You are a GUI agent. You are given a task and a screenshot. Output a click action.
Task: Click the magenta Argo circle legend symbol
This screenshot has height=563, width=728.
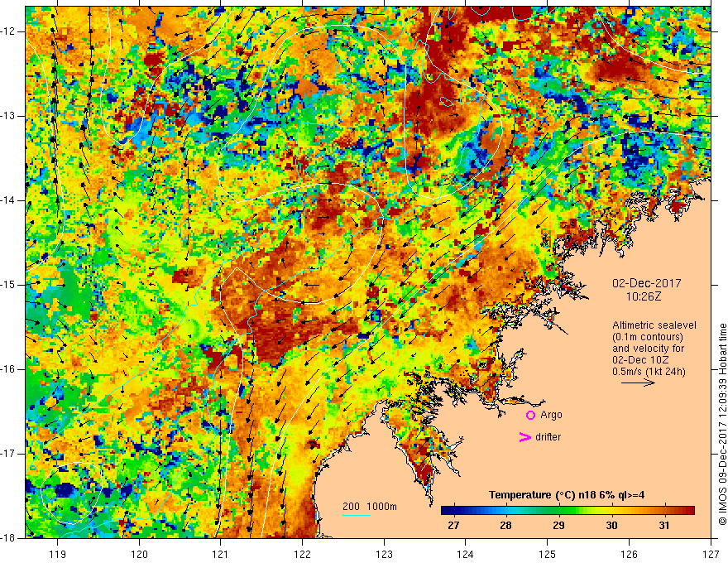(530, 415)
